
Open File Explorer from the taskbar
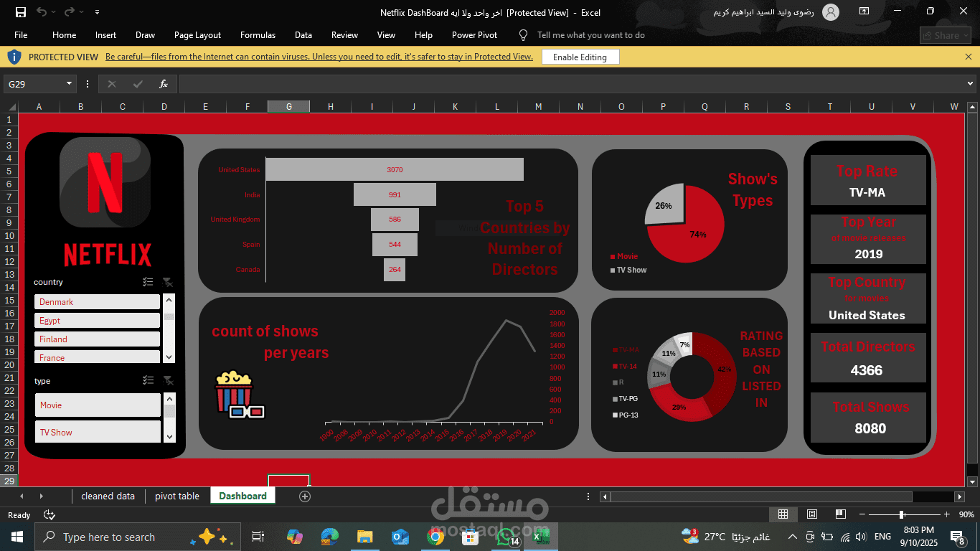click(365, 537)
